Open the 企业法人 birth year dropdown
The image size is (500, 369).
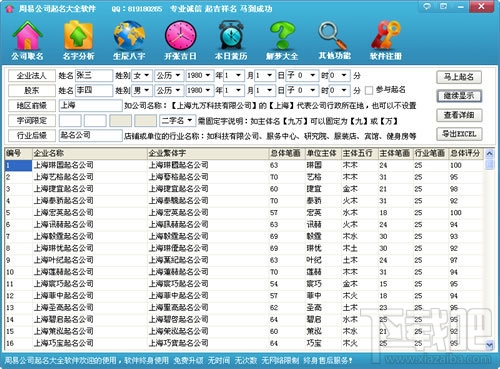[x=199, y=76]
